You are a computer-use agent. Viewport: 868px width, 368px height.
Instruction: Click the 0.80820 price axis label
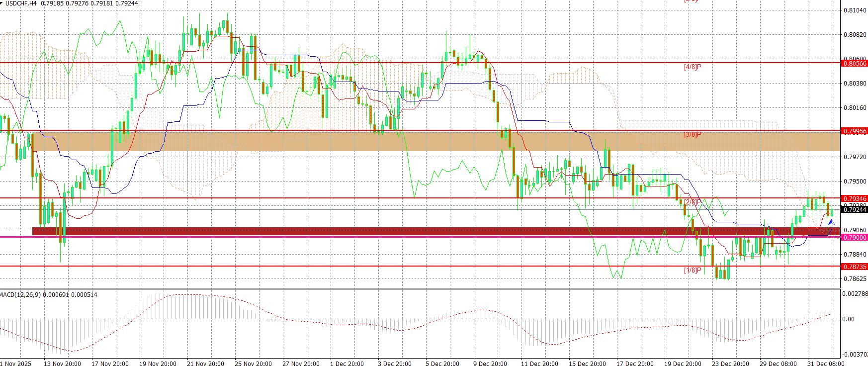click(855, 35)
